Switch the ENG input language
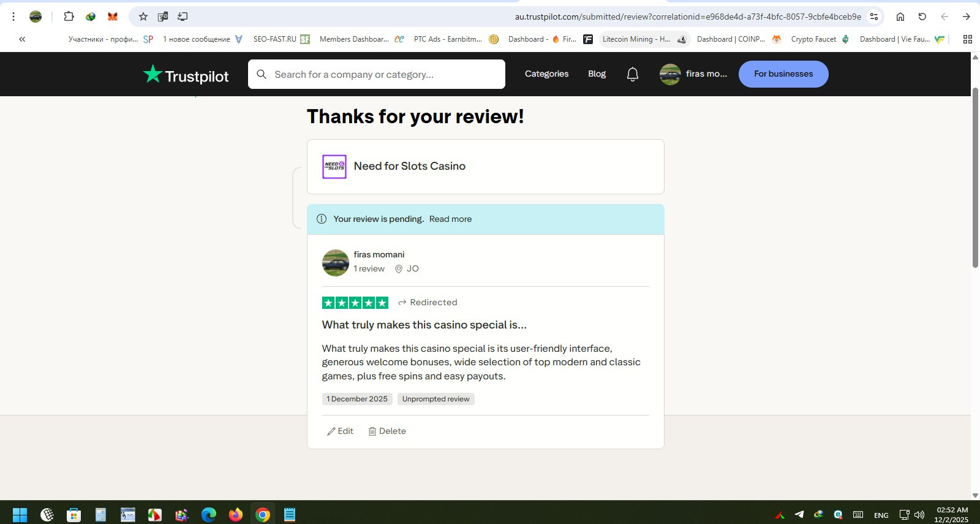This screenshot has width=980, height=524. point(881,515)
